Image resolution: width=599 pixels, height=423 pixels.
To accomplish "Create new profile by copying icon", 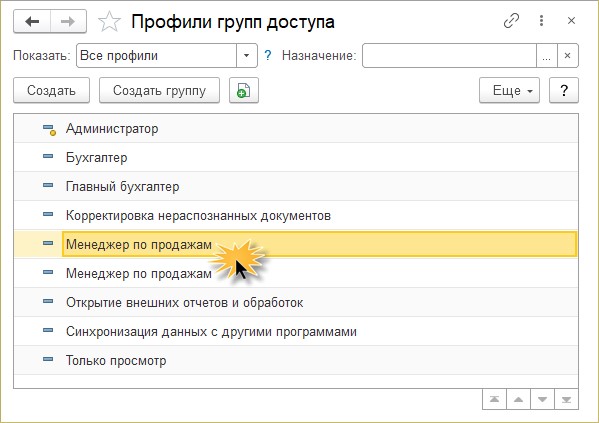I will [x=244, y=91].
